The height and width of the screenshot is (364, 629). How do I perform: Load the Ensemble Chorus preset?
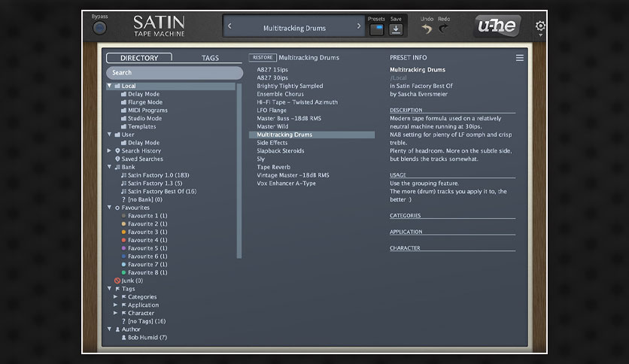click(280, 94)
